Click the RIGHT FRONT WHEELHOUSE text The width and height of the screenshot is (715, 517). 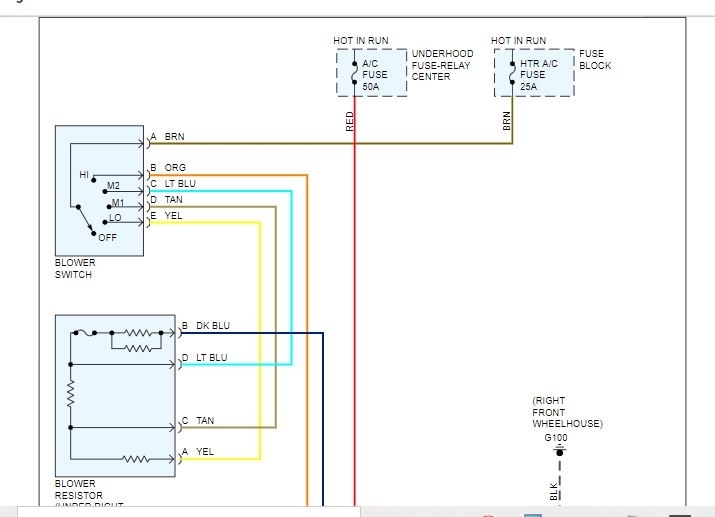point(567,412)
